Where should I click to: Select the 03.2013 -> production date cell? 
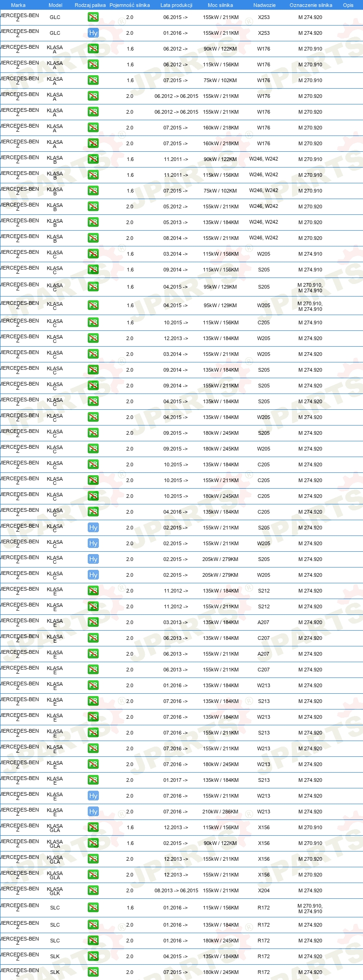point(175,622)
